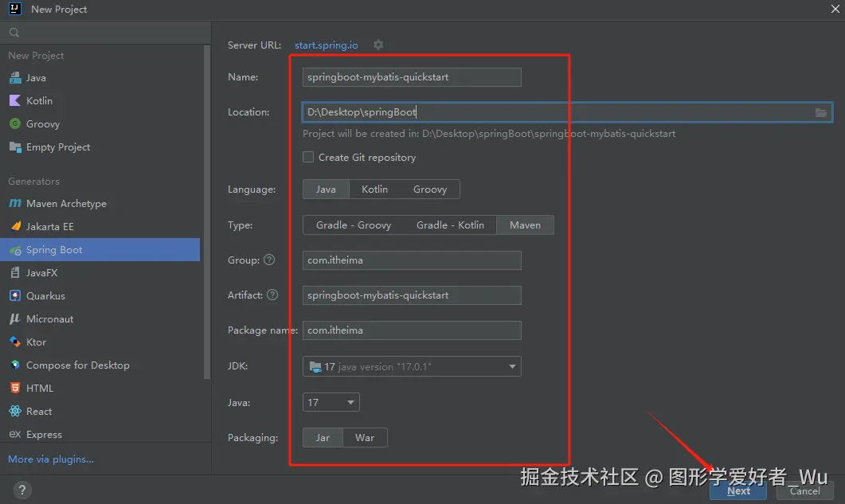This screenshot has width=845, height=504.
Task: Click the IntelliJ IDEA logo in title bar
Action: click(x=15, y=9)
